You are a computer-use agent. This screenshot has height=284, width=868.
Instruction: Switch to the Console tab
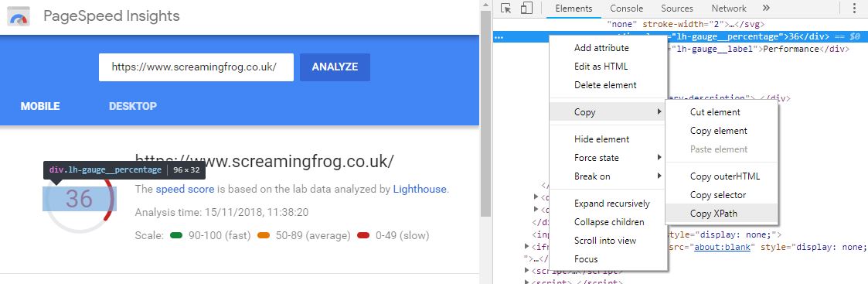(x=627, y=9)
